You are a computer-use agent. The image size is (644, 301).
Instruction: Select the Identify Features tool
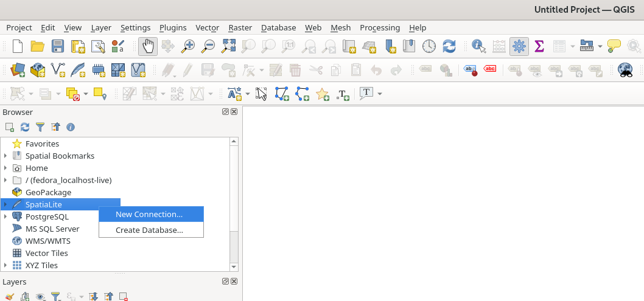click(478, 46)
